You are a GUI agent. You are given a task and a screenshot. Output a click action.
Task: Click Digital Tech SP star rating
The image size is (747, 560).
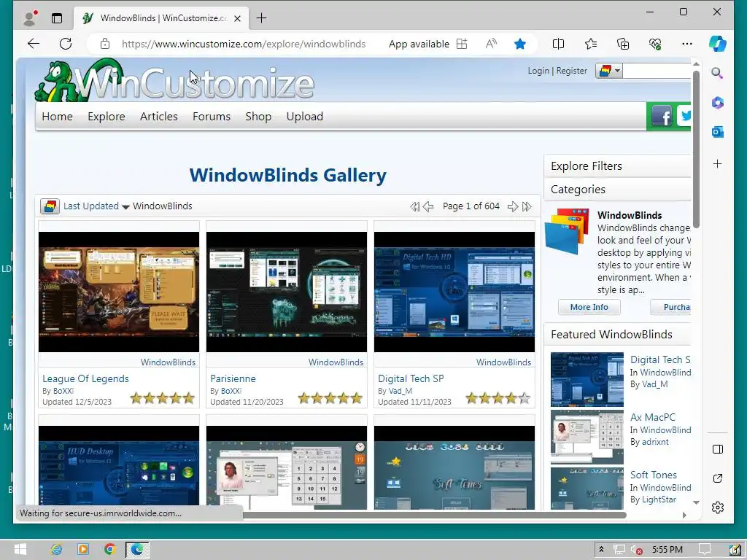tap(498, 398)
